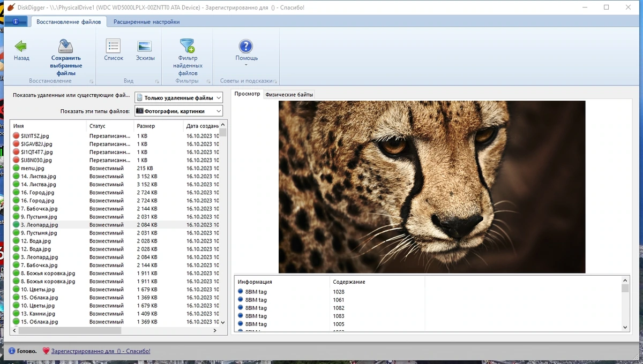Click the blue info icon beside Готово
This screenshot has width=643, height=364.
(12, 351)
